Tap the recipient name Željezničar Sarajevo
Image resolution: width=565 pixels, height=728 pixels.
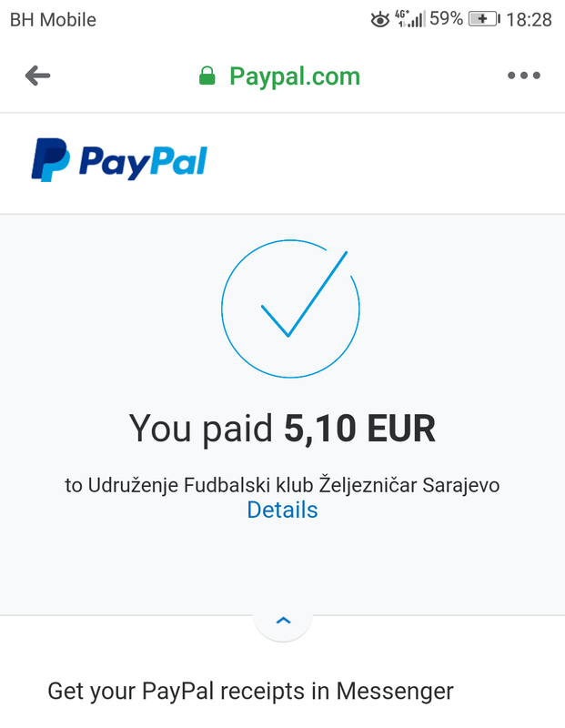pos(409,485)
